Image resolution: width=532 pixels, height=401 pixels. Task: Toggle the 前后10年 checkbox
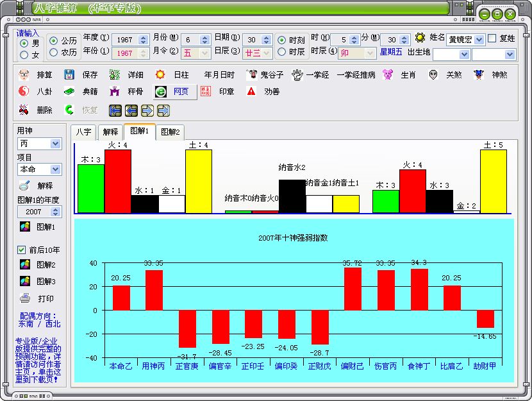[x=21, y=250]
